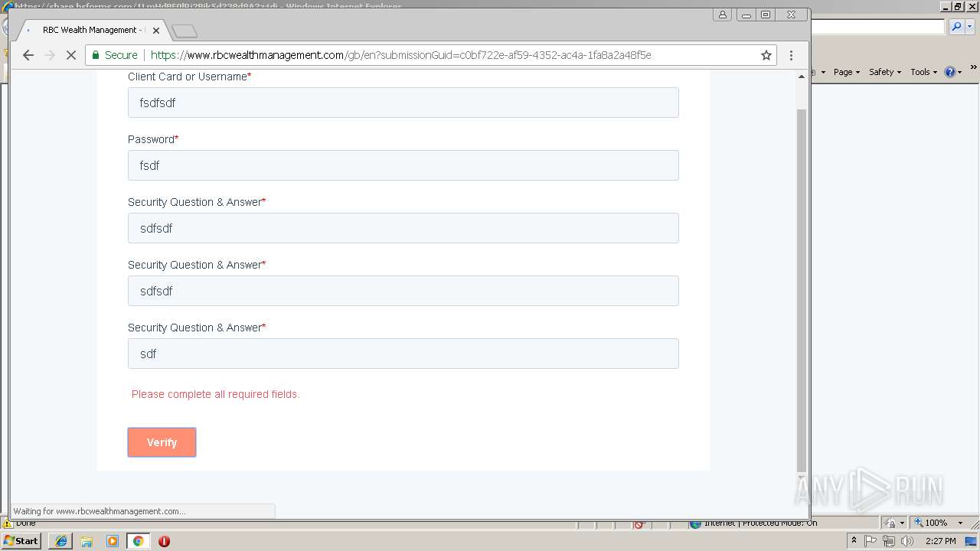Click the Client Card or Username field
Viewport: 980px width, 551px height.
pos(403,103)
